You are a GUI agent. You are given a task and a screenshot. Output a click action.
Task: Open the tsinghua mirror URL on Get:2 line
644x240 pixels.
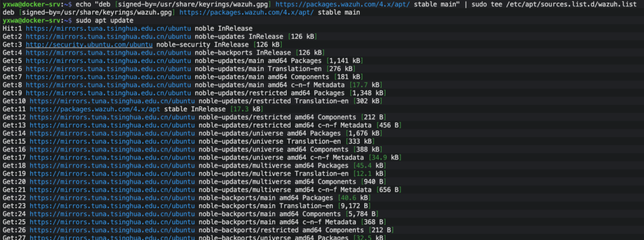108,37
